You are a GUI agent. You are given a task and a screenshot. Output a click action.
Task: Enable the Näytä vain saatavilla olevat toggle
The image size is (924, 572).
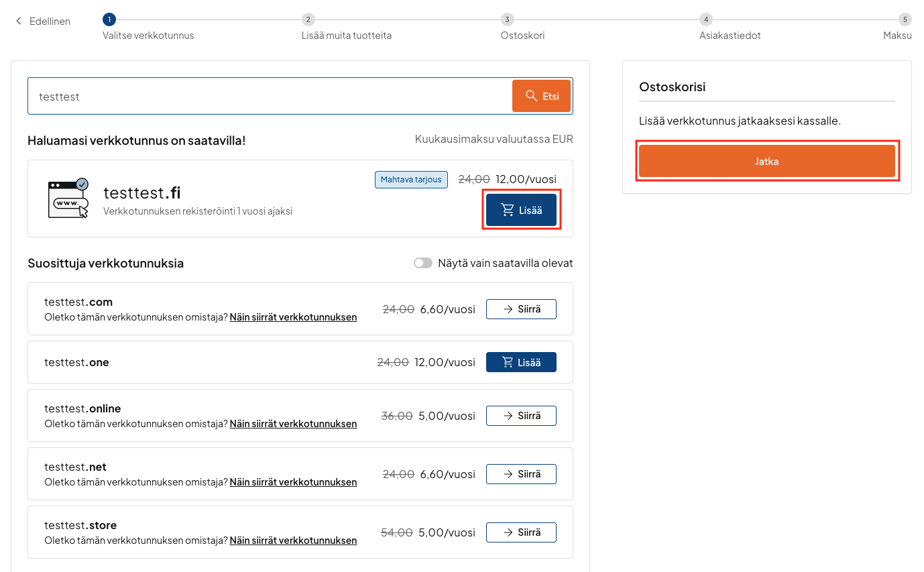[x=423, y=263]
